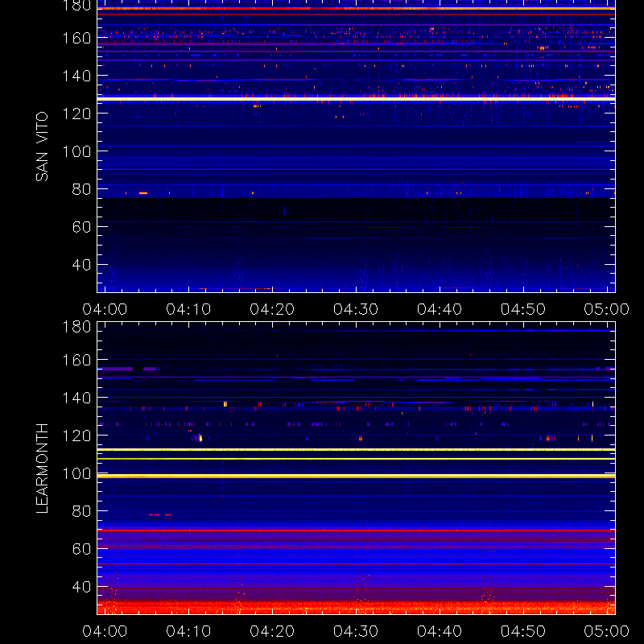Choose the 04:30 time label under LEARMONTH plot

(x=356, y=631)
